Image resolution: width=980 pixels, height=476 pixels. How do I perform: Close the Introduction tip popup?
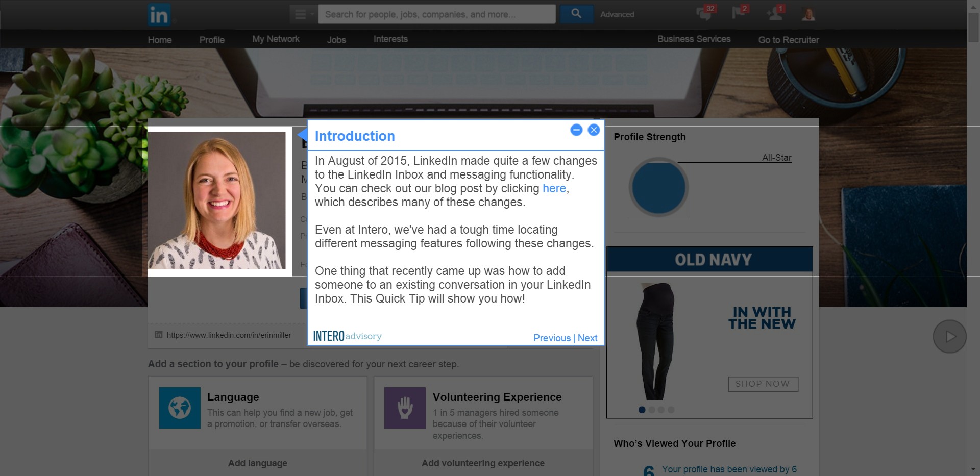[594, 130]
